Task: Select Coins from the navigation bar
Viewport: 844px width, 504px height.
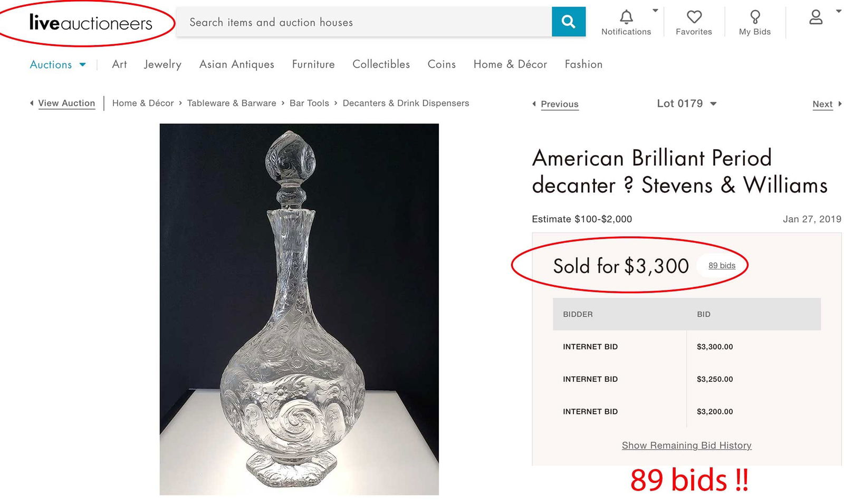Action: pos(441,64)
